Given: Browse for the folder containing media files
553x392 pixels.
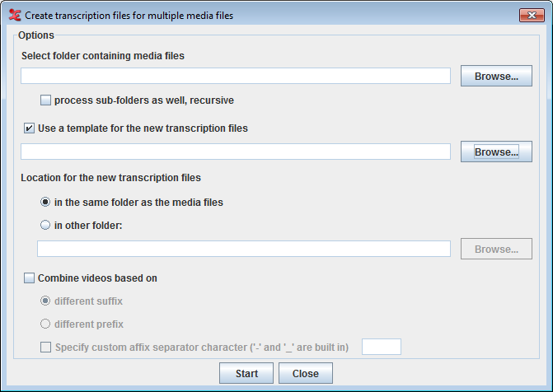Looking at the screenshot, I should (x=496, y=76).
